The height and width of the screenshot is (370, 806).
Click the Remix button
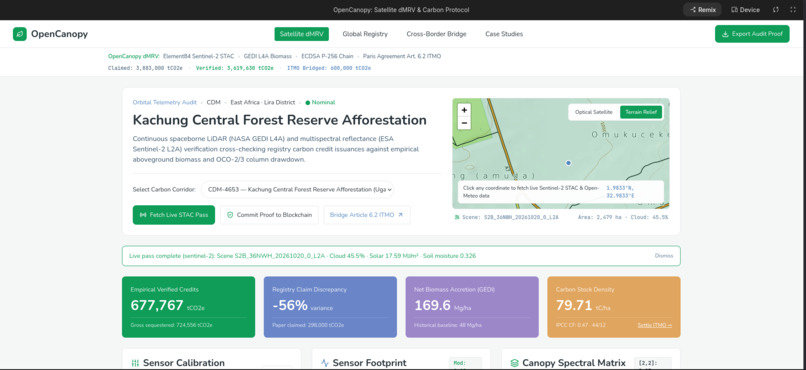pyautogui.click(x=702, y=10)
